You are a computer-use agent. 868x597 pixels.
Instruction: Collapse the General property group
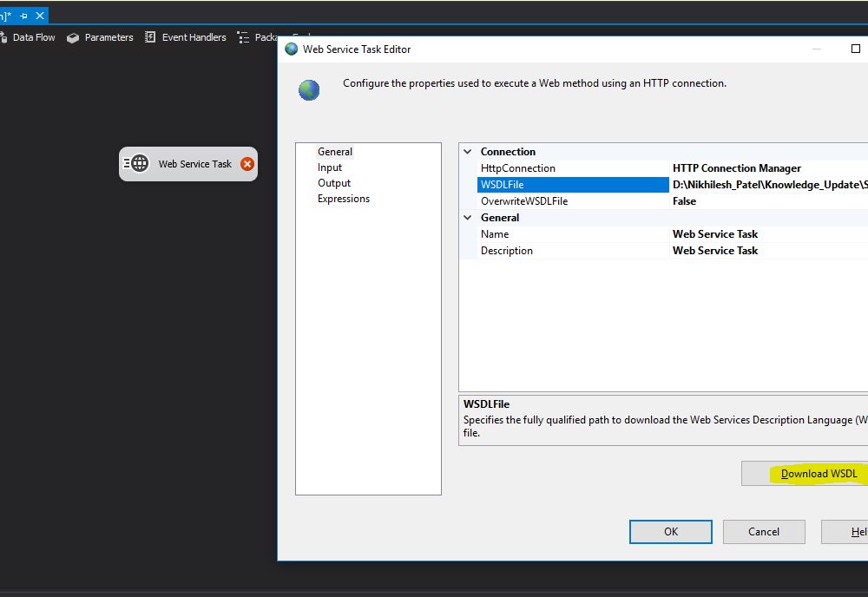pos(468,218)
